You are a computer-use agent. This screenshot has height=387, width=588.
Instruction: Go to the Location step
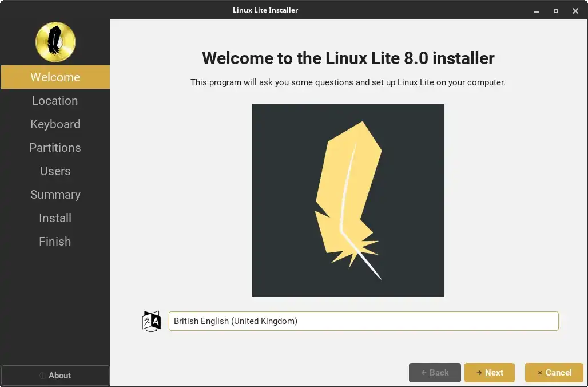pyautogui.click(x=55, y=101)
